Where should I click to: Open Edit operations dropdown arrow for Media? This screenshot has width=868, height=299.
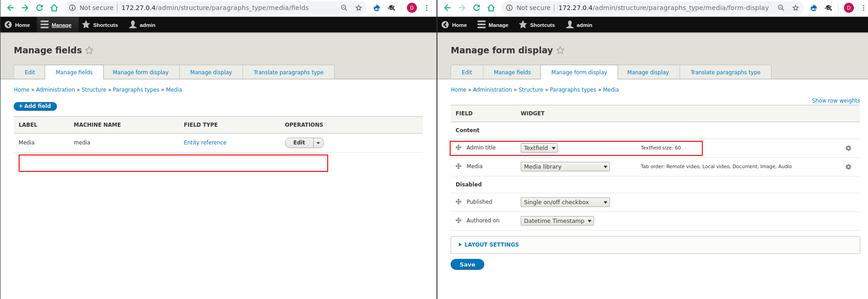319,143
